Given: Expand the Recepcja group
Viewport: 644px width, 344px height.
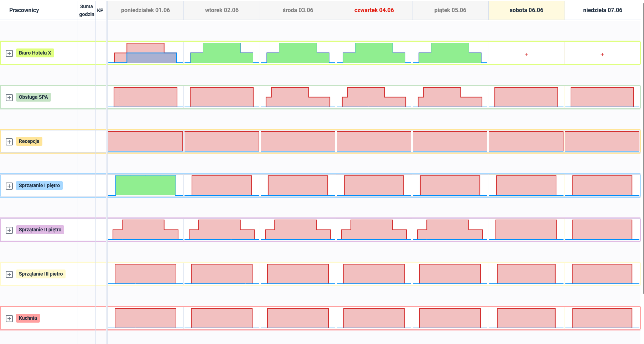Looking at the screenshot, I should [x=9, y=142].
